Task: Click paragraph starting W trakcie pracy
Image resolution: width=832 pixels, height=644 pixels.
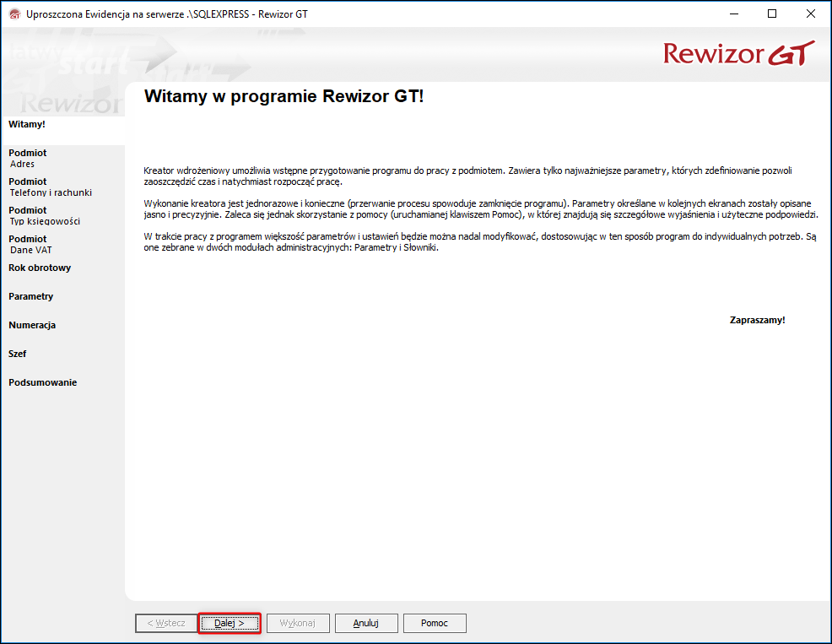Action: pyautogui.click(x=479, y=242)
